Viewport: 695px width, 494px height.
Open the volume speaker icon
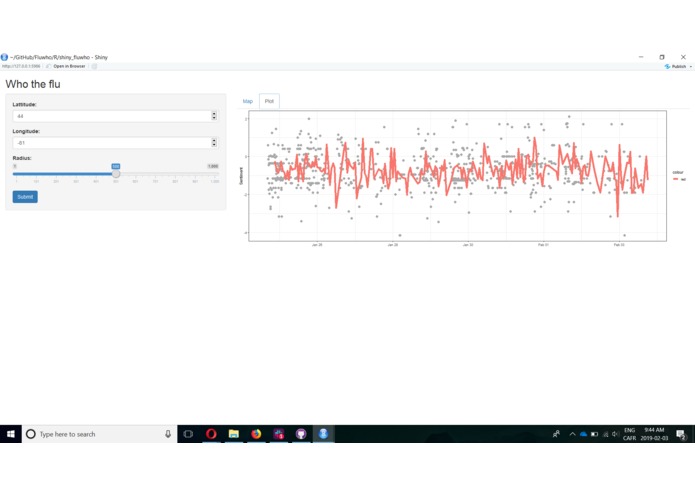[615, 434]
